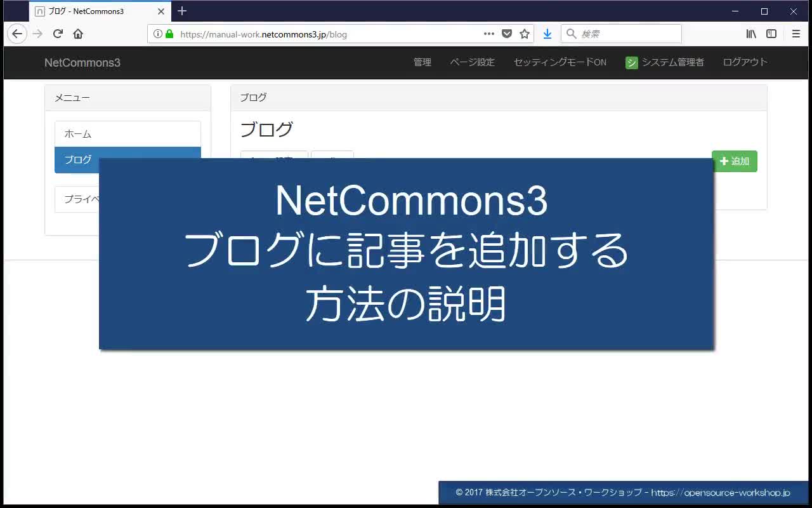Open ページ設定 in the navbar
Screen dimensions: 812x508
point(473,62)
